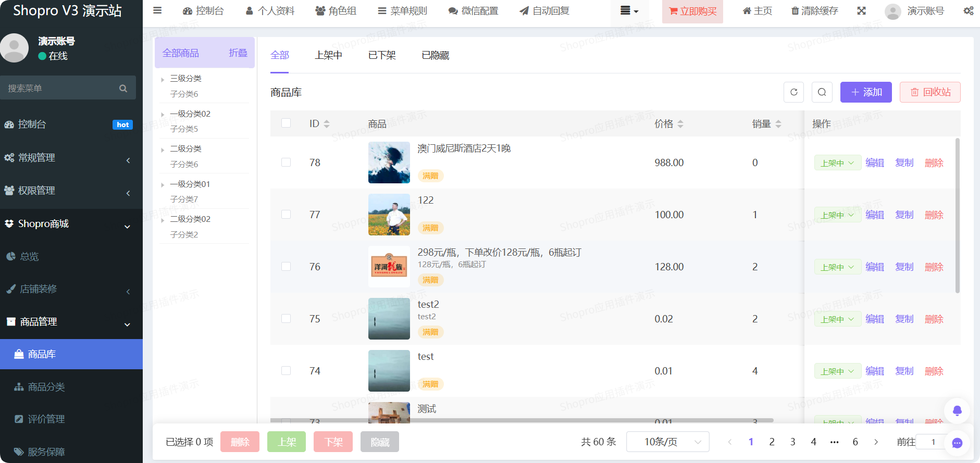
Task: Open thumbnail of 澳门威尼斯酒店2天1晚
Action: tap(389, 162)
